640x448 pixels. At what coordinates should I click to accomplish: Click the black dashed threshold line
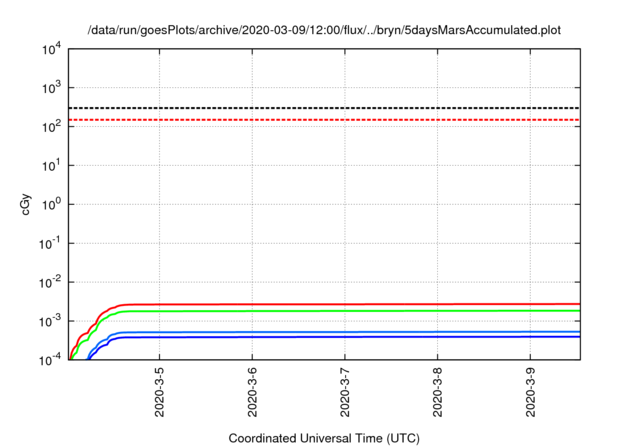click(x=324, y=108)
